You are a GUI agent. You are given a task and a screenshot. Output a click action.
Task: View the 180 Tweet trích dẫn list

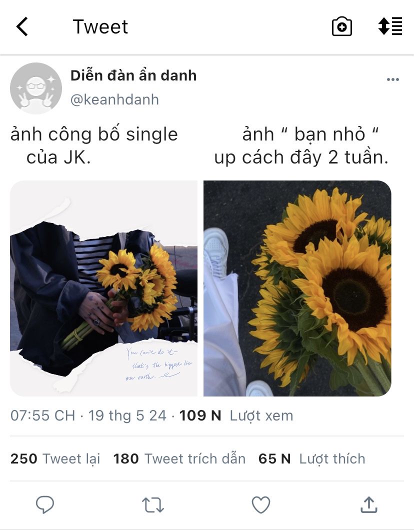click(x=179, y=458)
